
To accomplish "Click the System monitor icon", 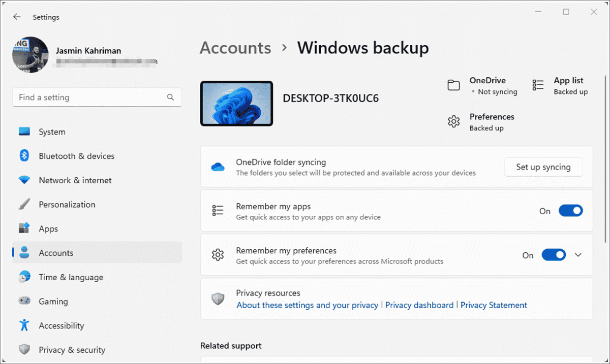I will click(24, 132).
